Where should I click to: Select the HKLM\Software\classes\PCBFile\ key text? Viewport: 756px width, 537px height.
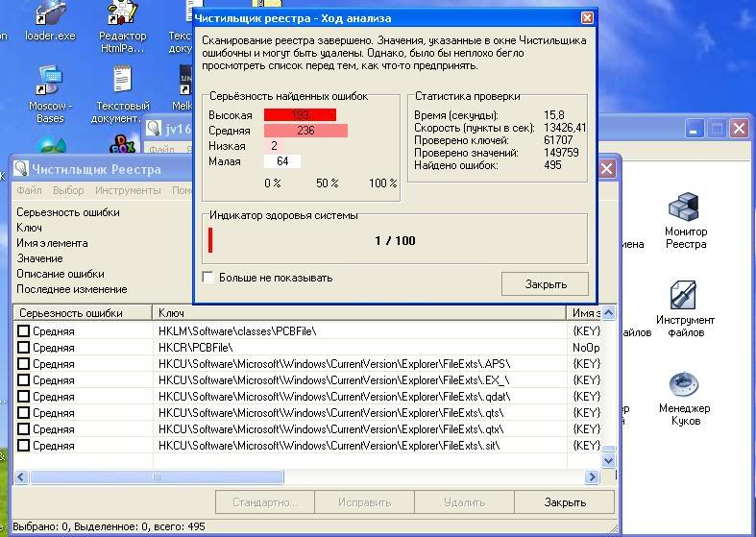[237, 331]
